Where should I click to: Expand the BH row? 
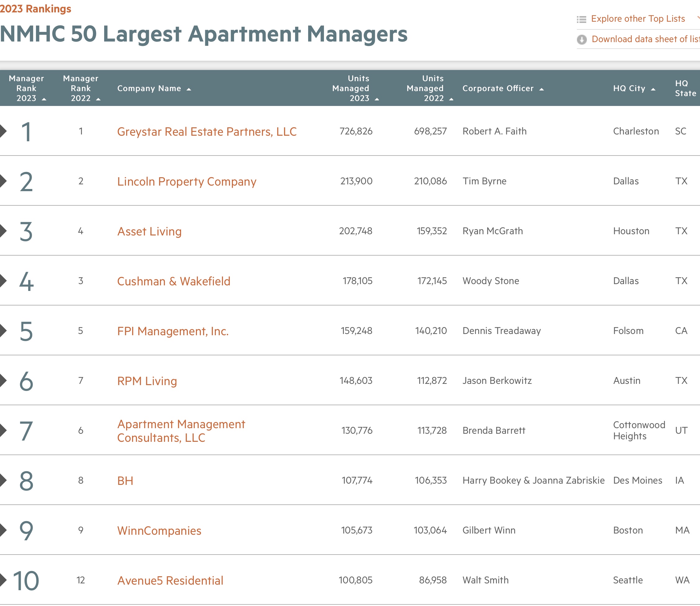click(x=3, y=480)
